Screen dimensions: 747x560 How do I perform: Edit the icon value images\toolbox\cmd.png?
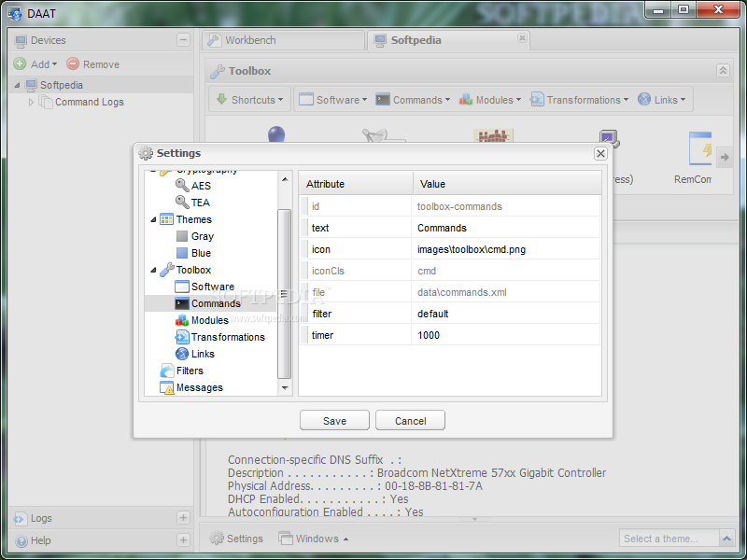[x=505, y=249]
